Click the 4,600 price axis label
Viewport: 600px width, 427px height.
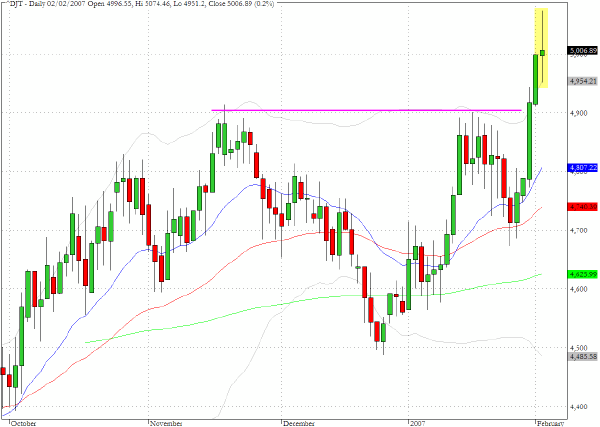click(x=579, y=289)
